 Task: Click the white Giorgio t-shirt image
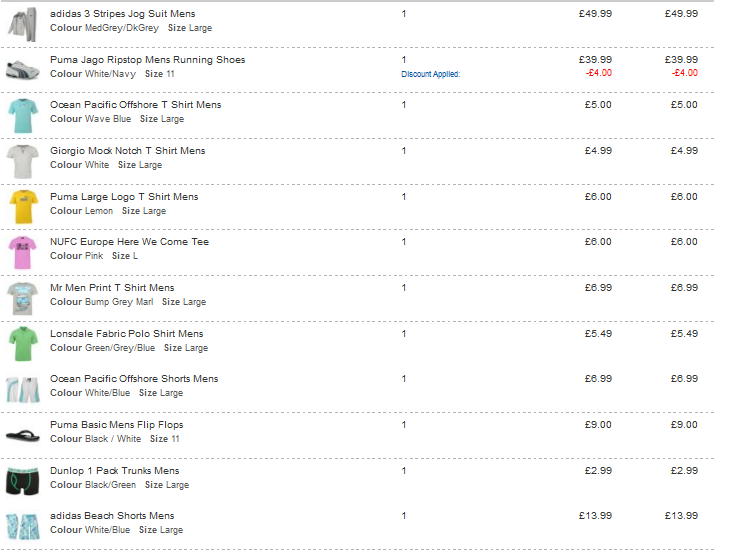tap(23, 161)
